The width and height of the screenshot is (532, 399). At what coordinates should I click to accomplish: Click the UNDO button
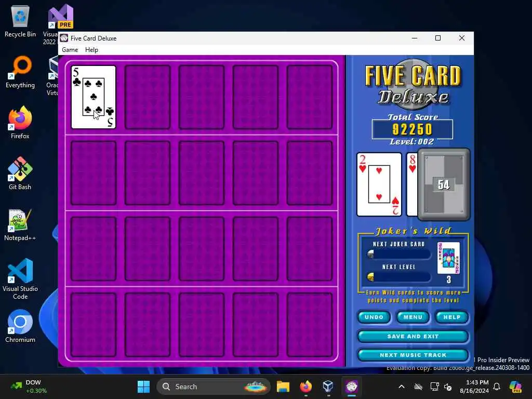[x=374, y=317]
